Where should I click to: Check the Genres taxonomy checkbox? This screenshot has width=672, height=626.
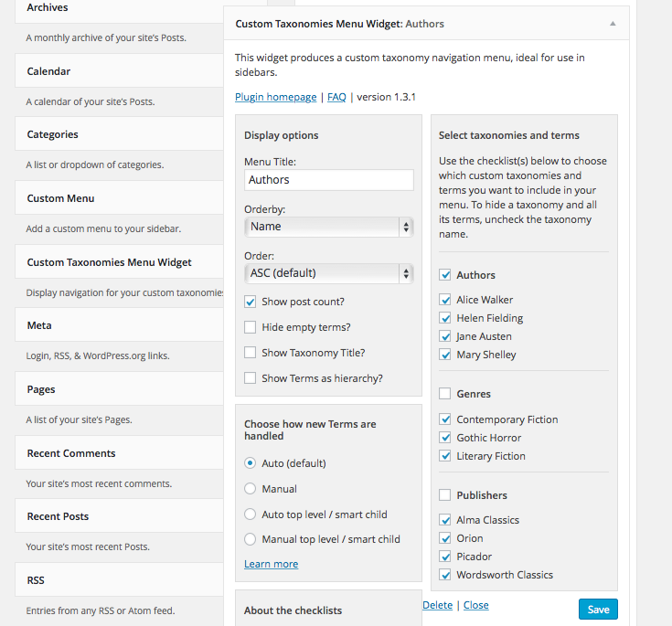(x=445, y=394)
